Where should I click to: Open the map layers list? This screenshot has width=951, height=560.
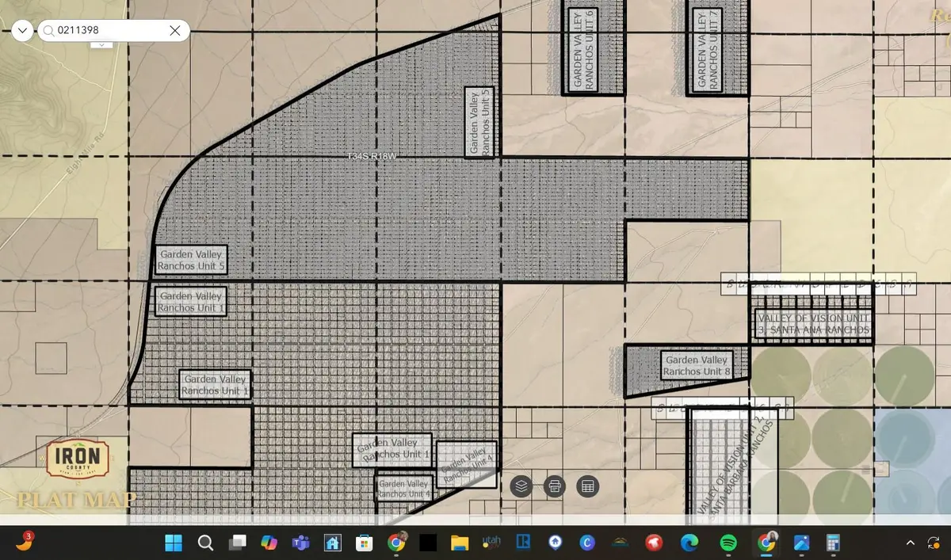pos(521,486)
